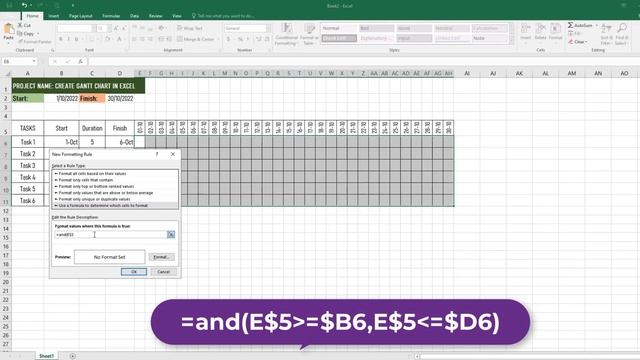Select the Task 1 cell
The image size is (640, 360).
[x=28, y=142]
